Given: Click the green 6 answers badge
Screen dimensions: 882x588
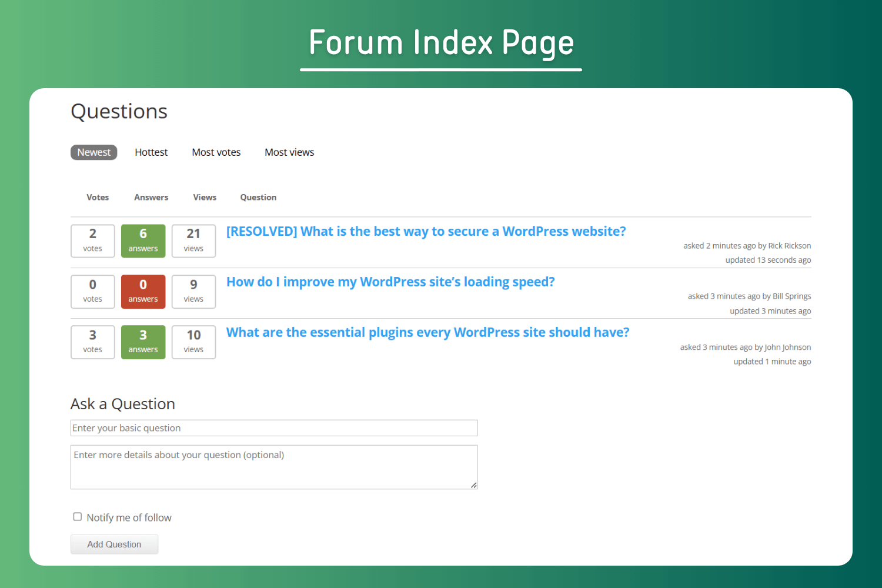Looking at the screenshot, I should (143, 241).
